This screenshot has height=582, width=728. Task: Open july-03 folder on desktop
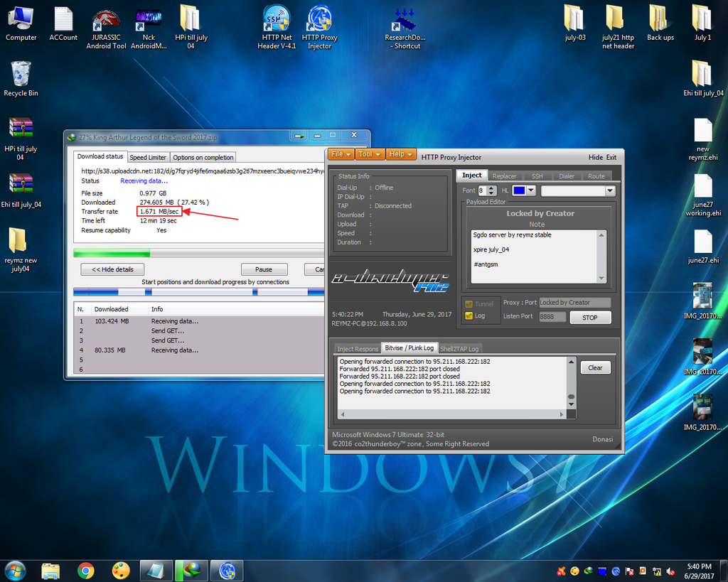coord(574,23)
